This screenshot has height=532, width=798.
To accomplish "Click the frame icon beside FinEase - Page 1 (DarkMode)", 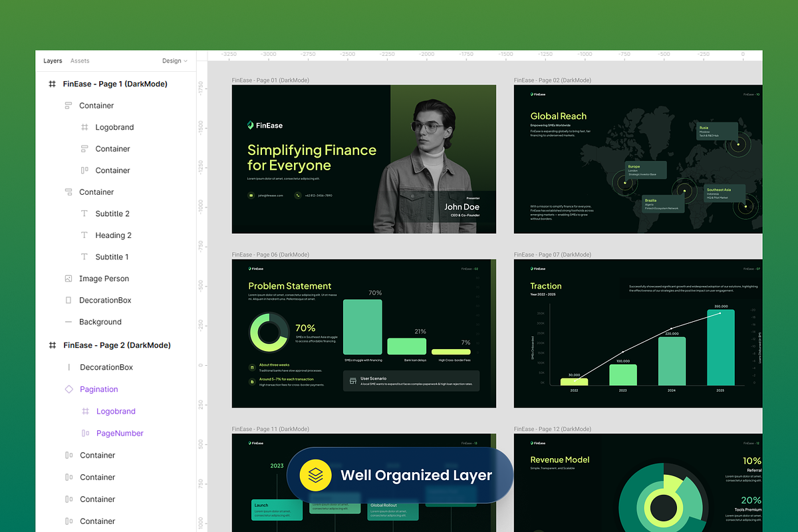I will pos(52,84).
